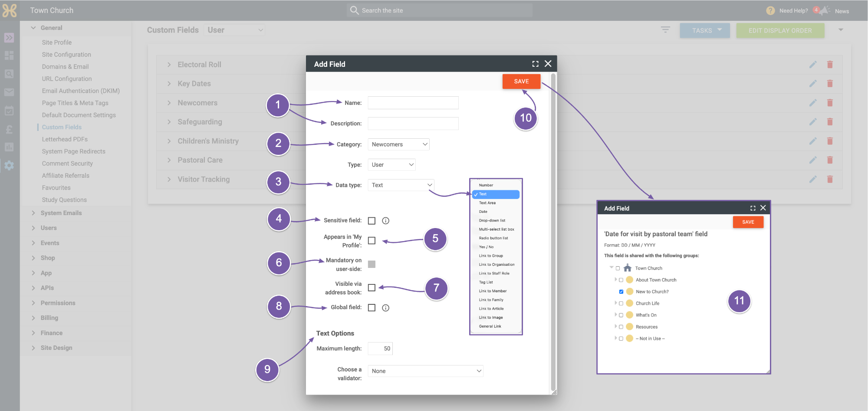Click the edit pencil for Electoral Roll
This screenshot has height=411, width=868.
pyautogui.click(x=813, y=65)
